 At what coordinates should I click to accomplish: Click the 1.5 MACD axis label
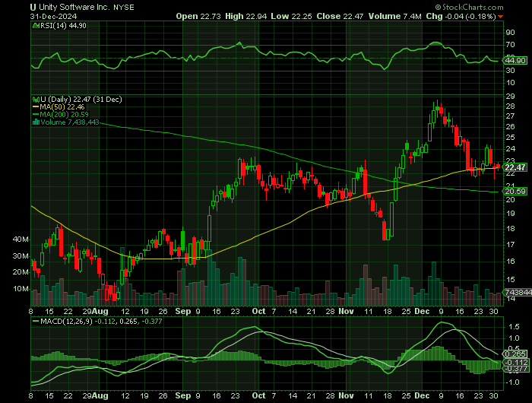click(515, 327)
